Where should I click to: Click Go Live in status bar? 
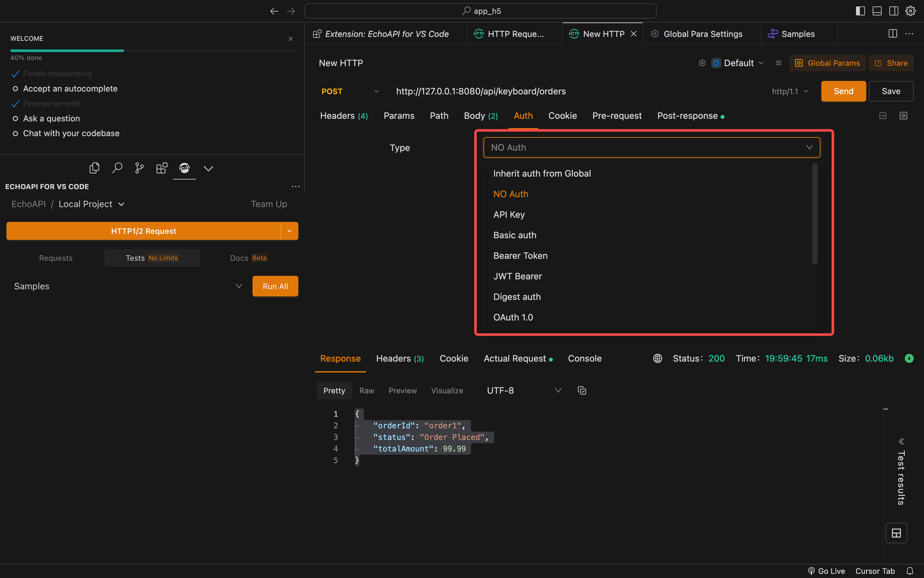point(826,571)
